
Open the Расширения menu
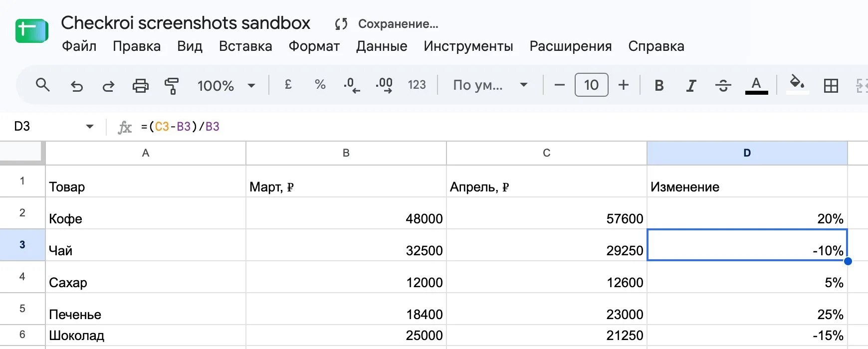pyautogui.click(x=571, y=46)
